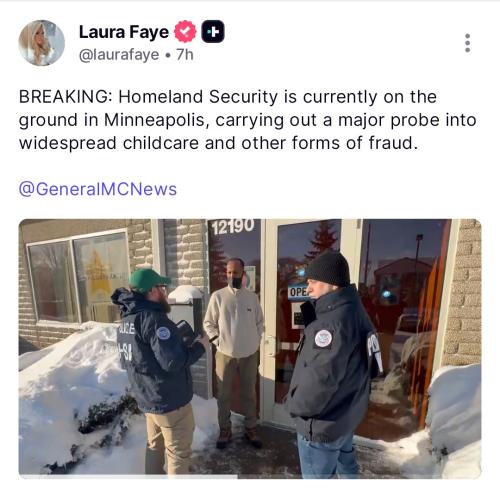
Task: Tap the black plus subscriber badge
Action: click(x=213, y=31)
